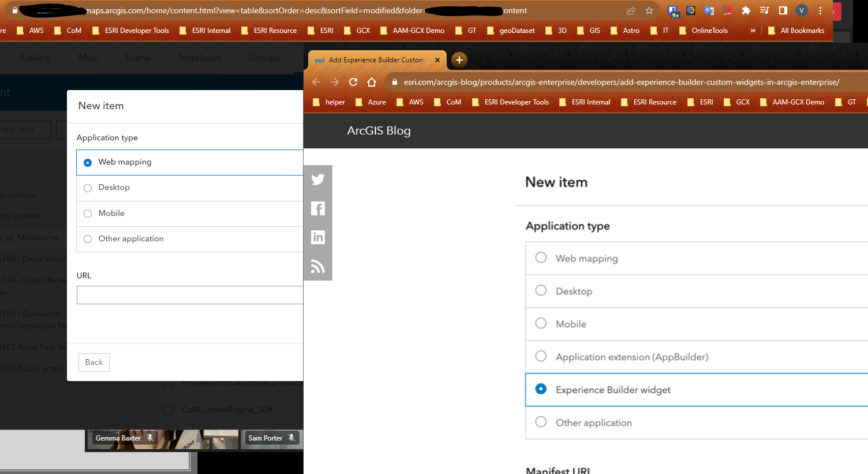Open the extension with the 9+ badge
Image resolution: width=868 pixels, height=474 pixels.
click(x=673, y=11)
